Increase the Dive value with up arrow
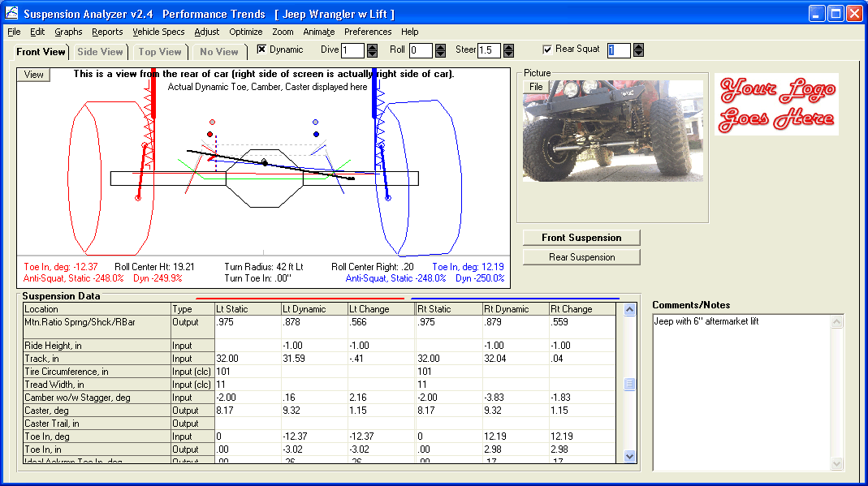Screen dimensions: 868x486 (x=373, y=48)
